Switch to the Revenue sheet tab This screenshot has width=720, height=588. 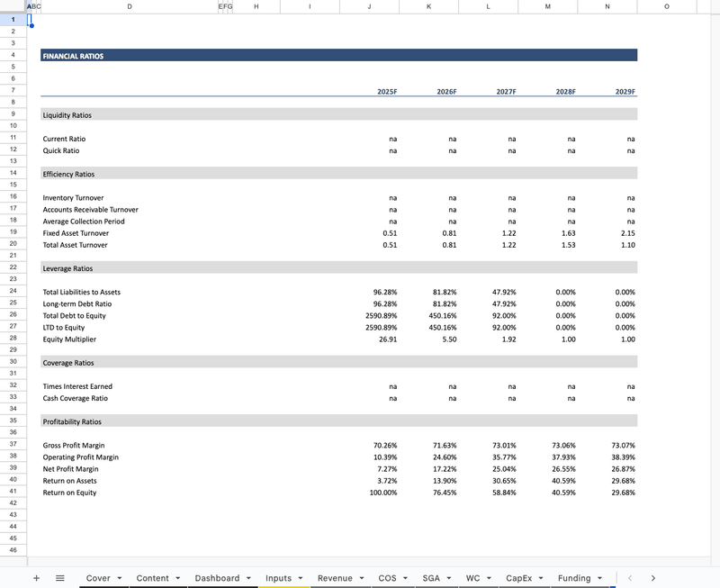tap(335, 578)
